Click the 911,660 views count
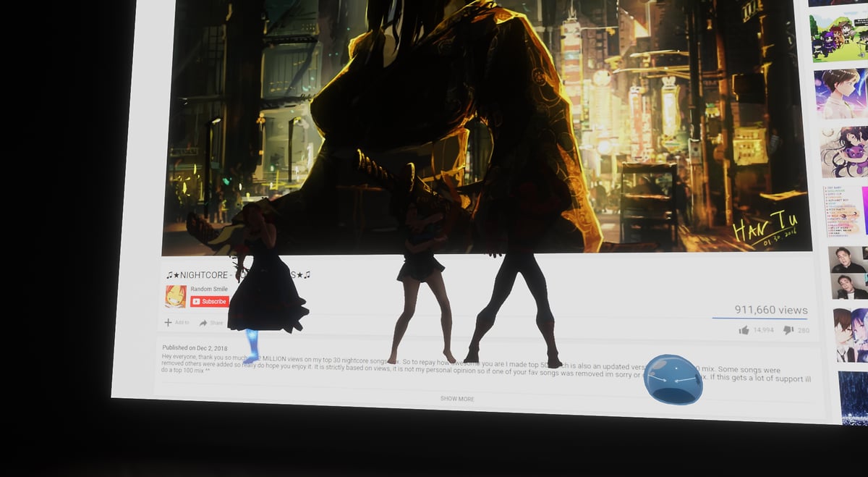 [x=770, y=310]
